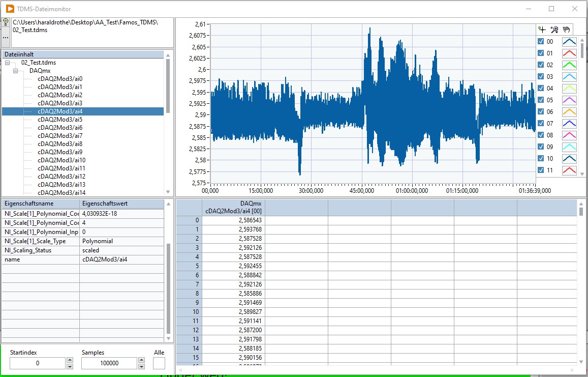Image resolution: width=588 pixels, height=377 pixels.
Task: Open file browse ellipsis button
Action: tap(6, 37)
